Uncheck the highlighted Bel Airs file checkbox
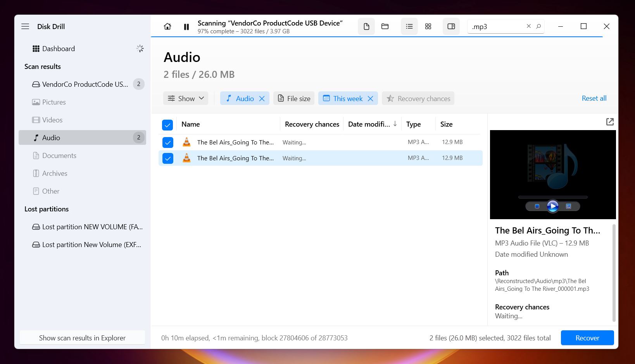Screen dimensions: 635x364 [x=167, y=158]
